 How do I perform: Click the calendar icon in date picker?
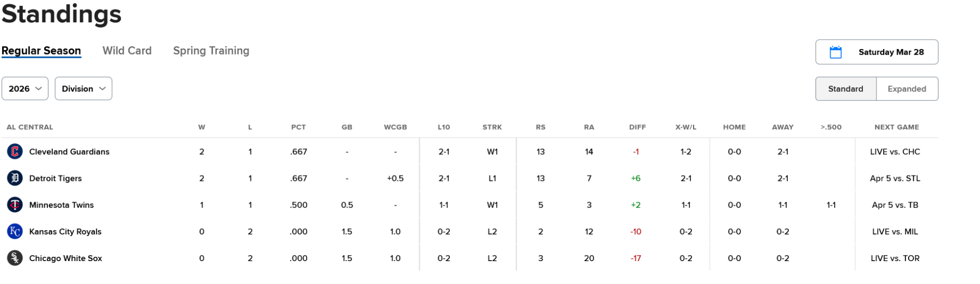tap(835, 52)
